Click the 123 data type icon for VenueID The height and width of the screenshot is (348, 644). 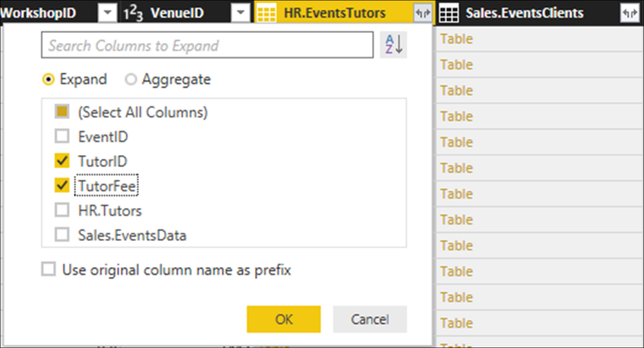132,13
